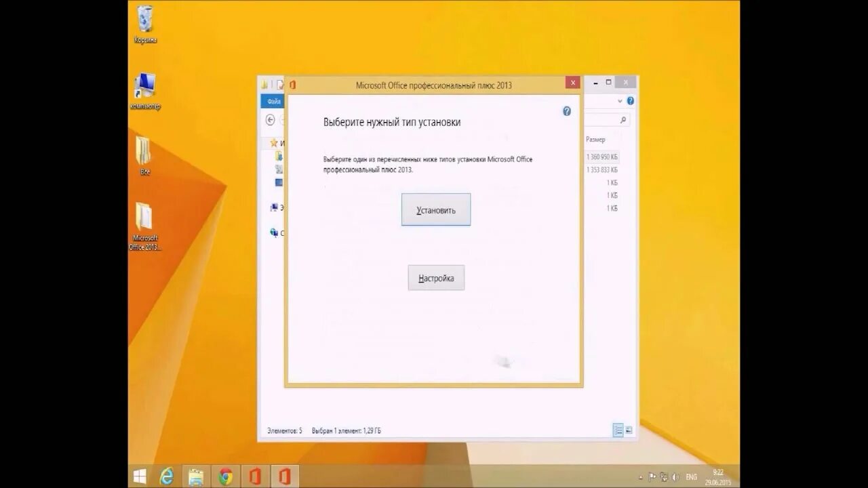This screenshot has width=868, height=488.
Task: Click the first Office icon in taskbar
Action: (x=255, y=476)
